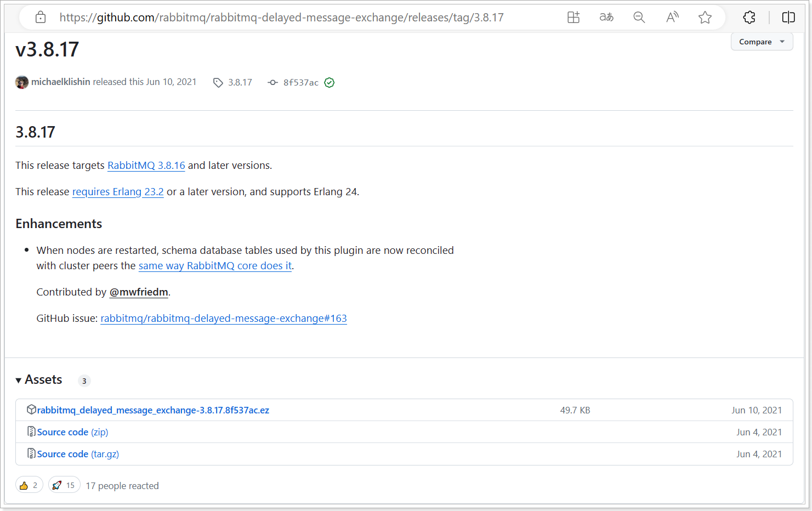Click the package icon for .ez asset
Screen dimensions: 812x511
click(31, 410)
